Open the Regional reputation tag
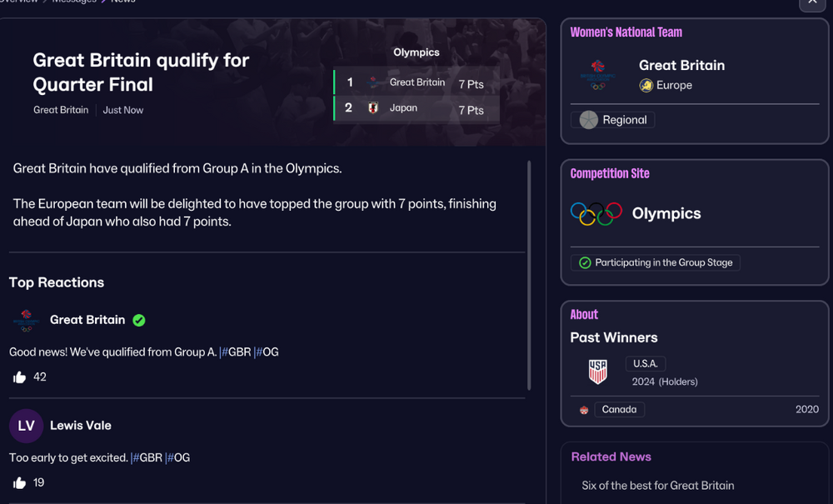Image resolution: width=833 pixels, height=504 pixels. coord(612,120)
